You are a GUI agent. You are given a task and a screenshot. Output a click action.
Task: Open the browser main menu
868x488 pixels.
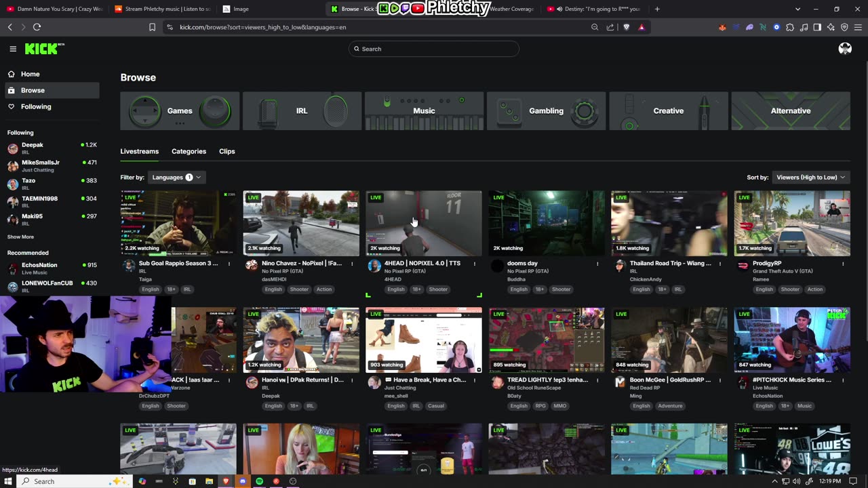(x=859, y=27)
